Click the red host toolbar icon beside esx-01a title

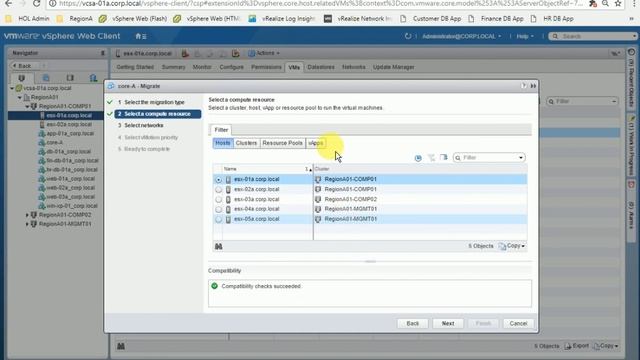click(185, 53)
